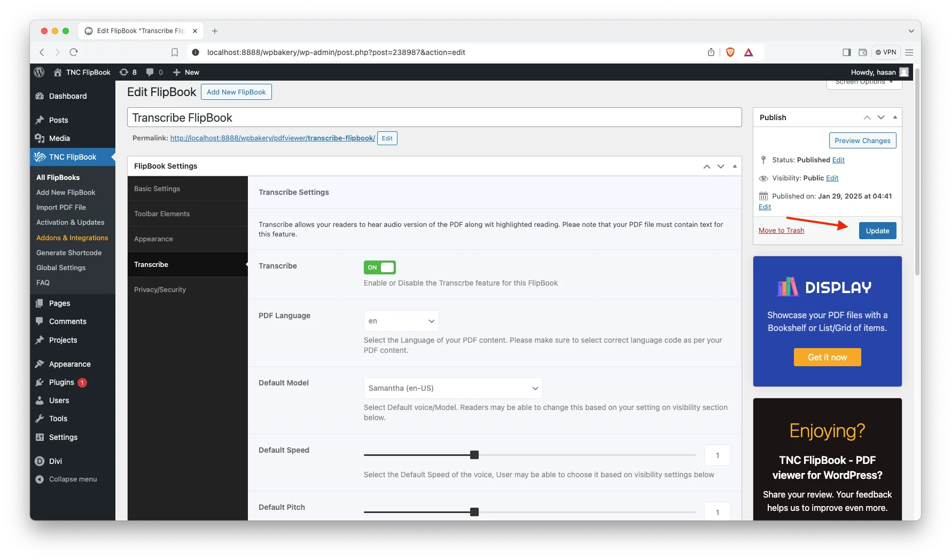Disable the Transcribe ON toggle
This screenshot has height=560, width=951.
coord(379,267)
